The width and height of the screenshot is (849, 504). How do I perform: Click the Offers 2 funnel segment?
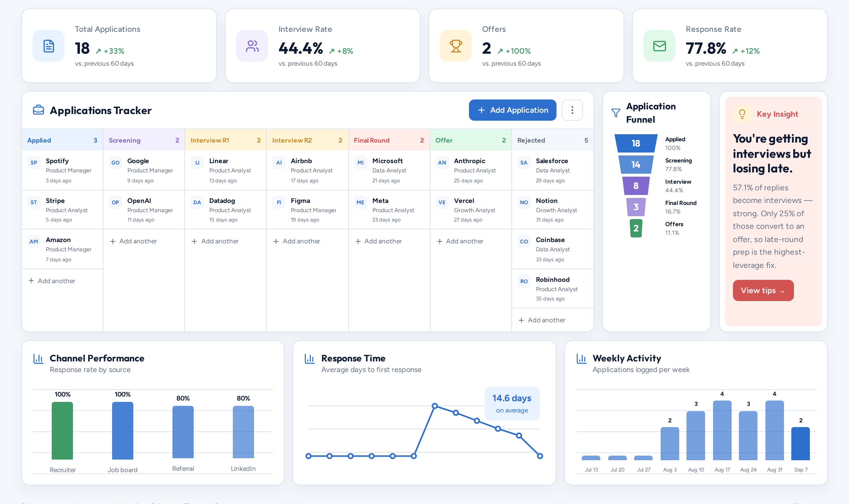coord(636,228)
